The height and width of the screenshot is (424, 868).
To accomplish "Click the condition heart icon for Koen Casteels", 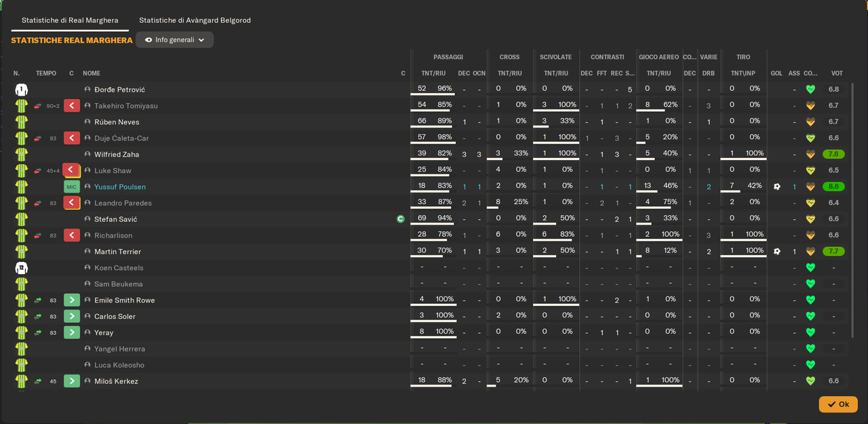I will click(x=810, y=268).
